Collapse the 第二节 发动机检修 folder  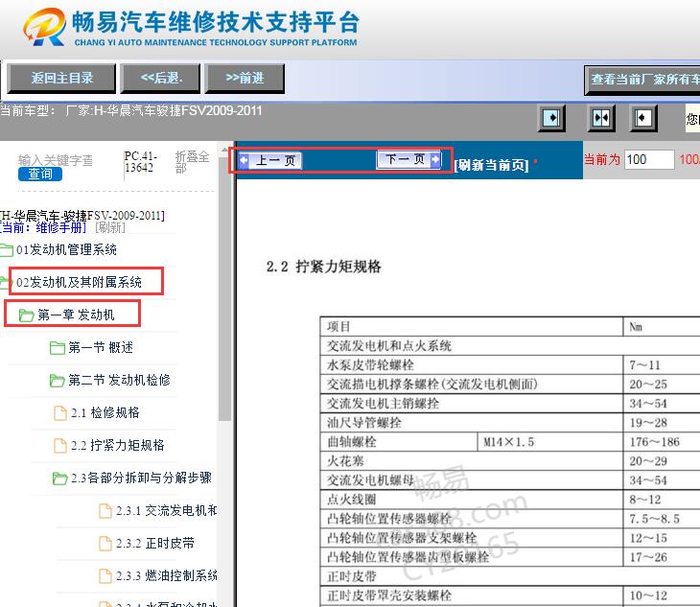tap(119, 380)
